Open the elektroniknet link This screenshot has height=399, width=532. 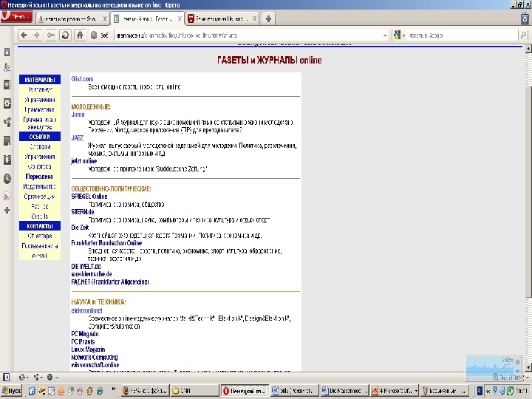(86, 311)
